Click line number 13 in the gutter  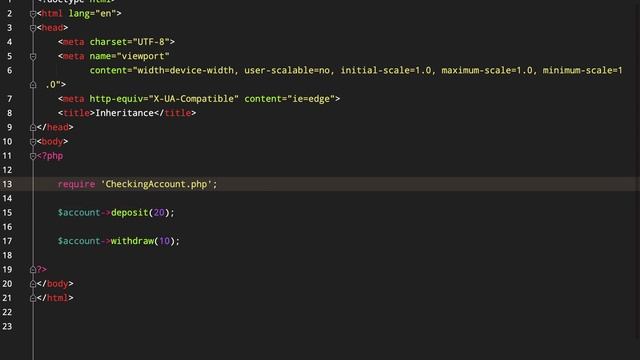7,184
